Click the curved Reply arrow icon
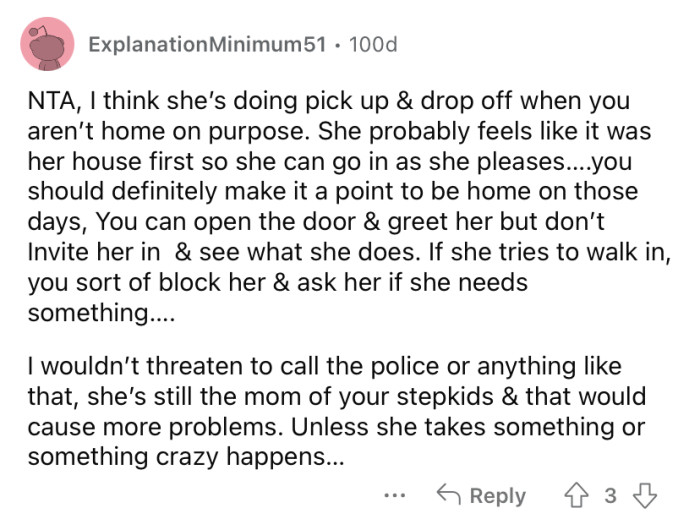Image resolution: width=700 pixels, height=519 pixels. point(448,496)
